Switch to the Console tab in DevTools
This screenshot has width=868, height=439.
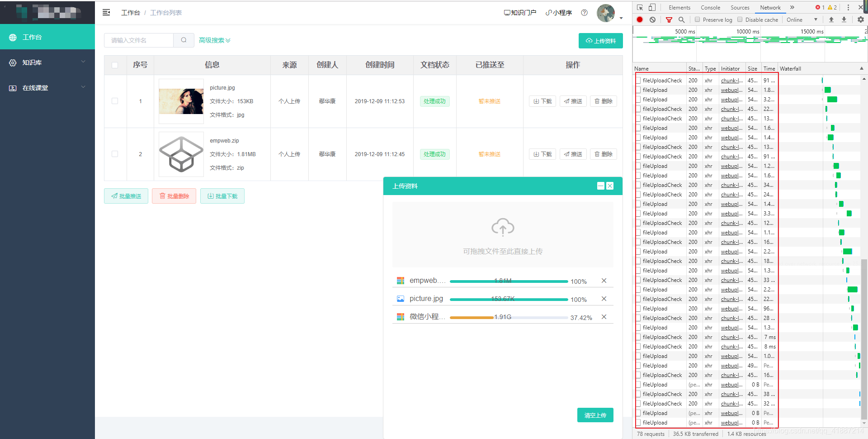click(x=710, y=7)
